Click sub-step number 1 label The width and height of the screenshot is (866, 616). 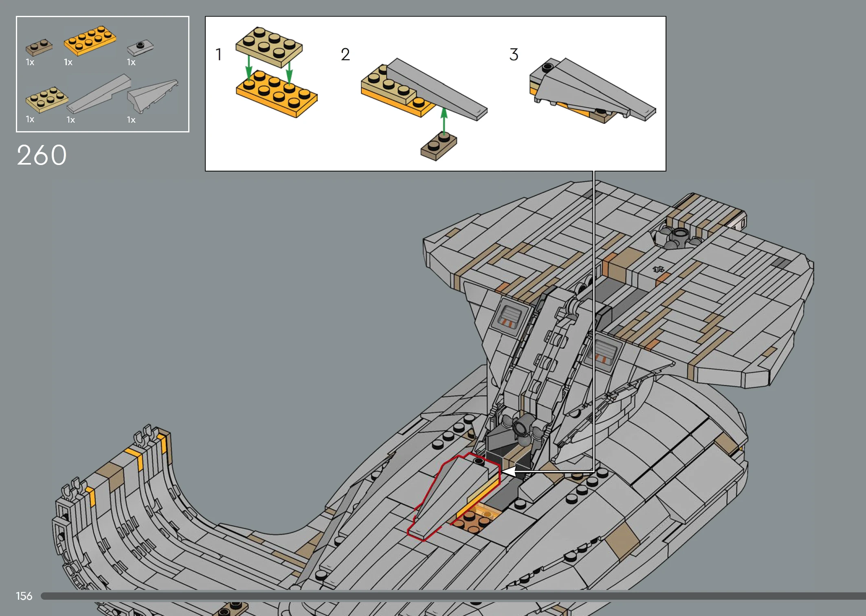pyautogui.click(x=219, y=55)
